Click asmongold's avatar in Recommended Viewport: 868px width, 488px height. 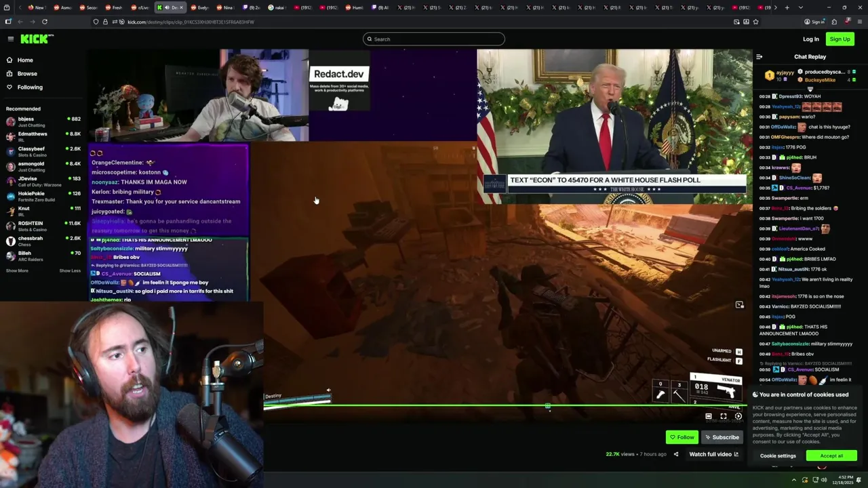[10, 166]
